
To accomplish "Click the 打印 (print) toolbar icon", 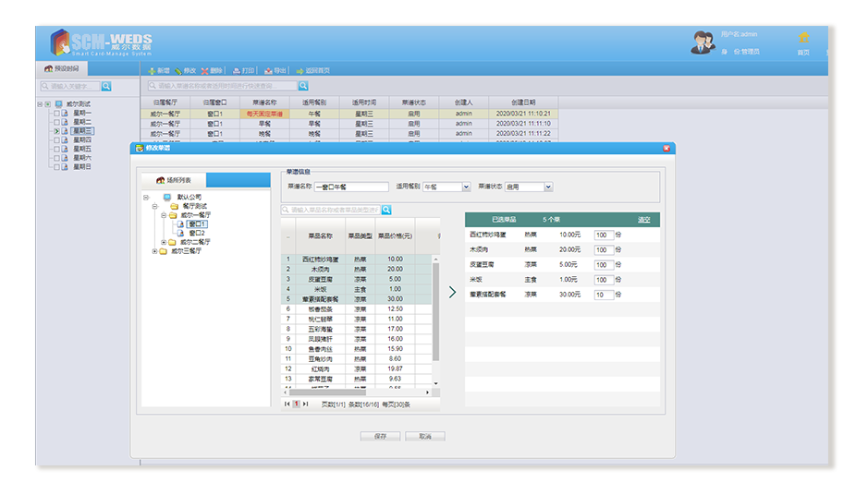I will point(238,70).
